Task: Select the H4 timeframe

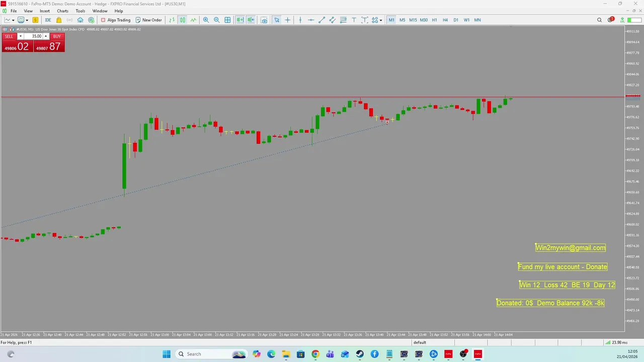Action: tap(445, 20)
